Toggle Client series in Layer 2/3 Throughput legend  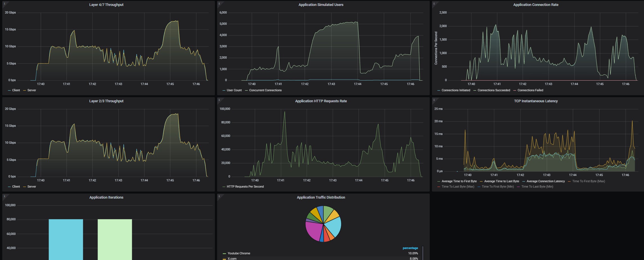16,187
